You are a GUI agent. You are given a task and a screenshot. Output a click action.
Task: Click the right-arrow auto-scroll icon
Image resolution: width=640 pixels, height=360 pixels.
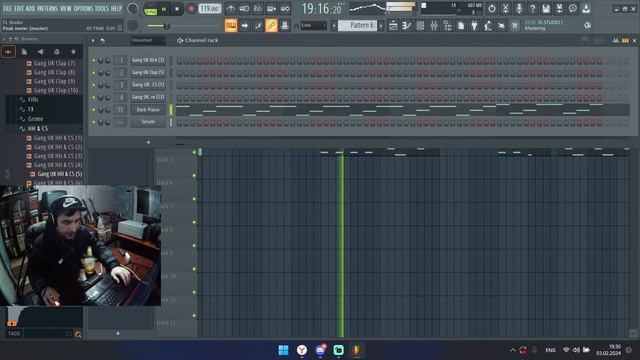(244, 26)
